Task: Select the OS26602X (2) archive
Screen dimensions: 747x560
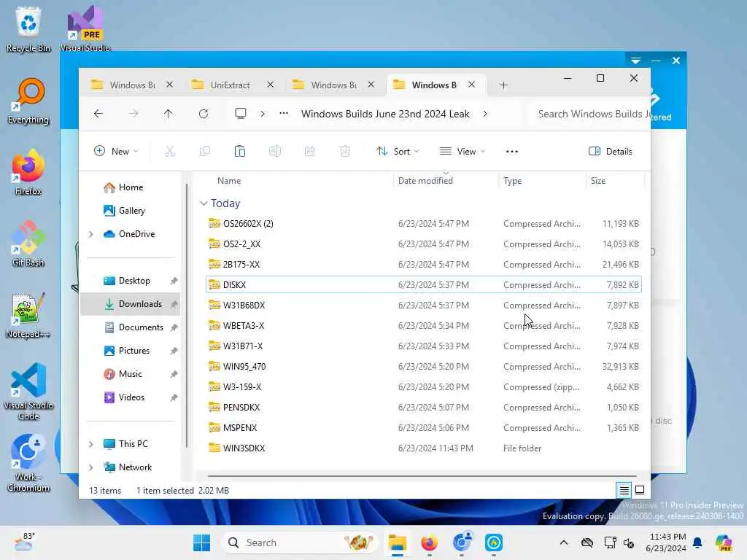Action: (x=424, y=223)
